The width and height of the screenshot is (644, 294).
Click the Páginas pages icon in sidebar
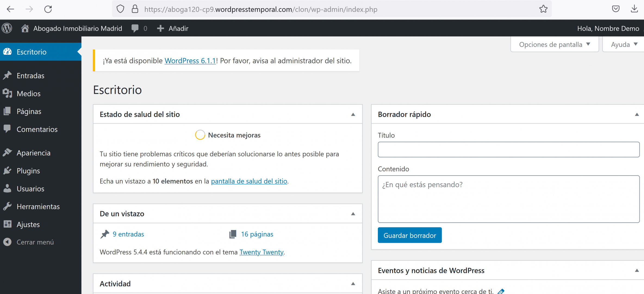[x=8, y=111]
